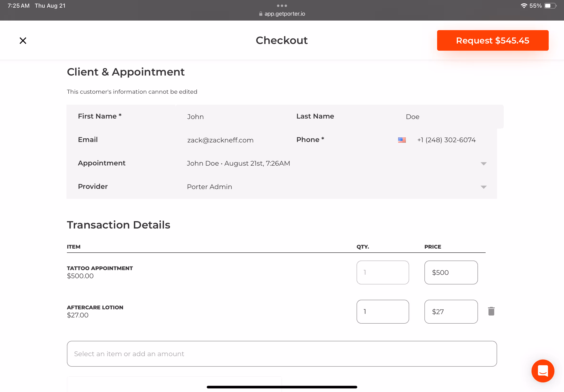
Task: Select the First Name field showing John
Action: [196, 117]
